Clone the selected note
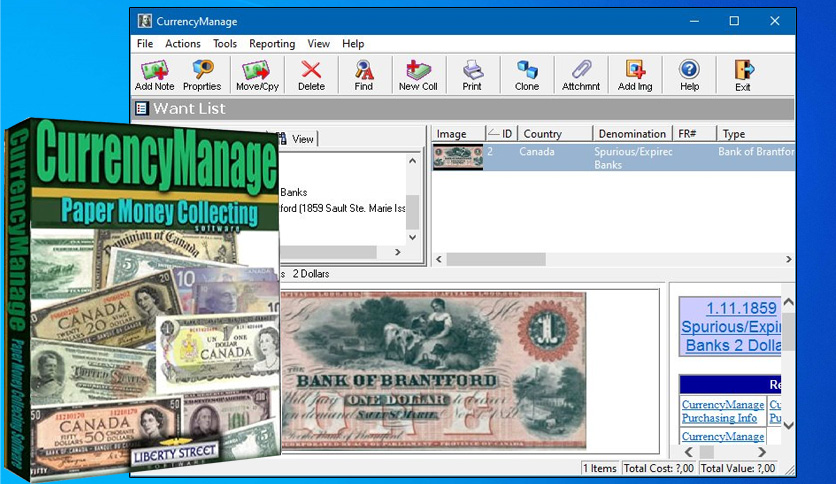 527,75
